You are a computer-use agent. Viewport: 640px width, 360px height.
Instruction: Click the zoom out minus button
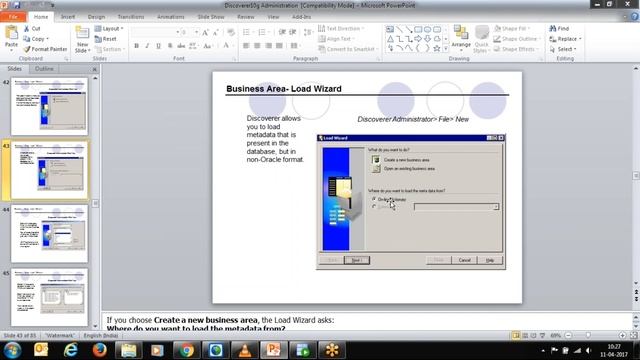coord(568,336)
